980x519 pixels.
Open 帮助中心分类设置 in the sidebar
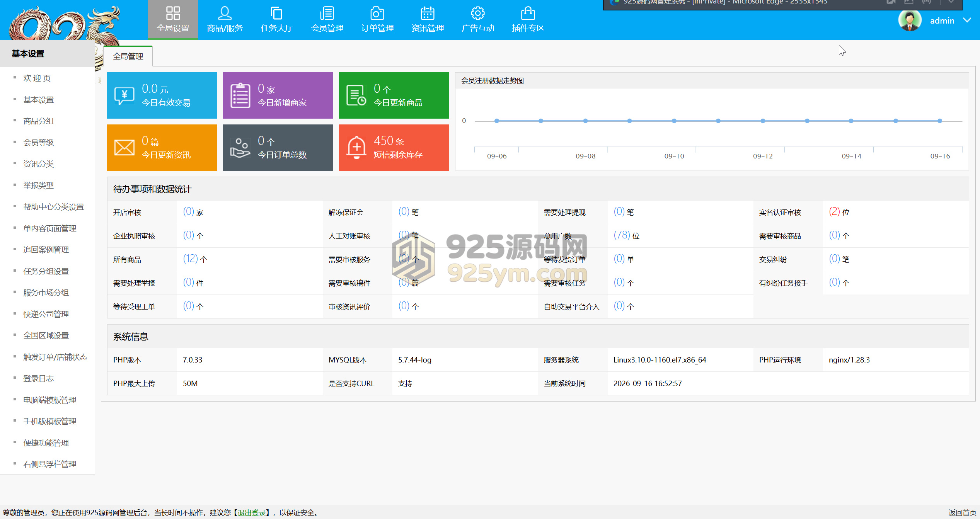click(53, 207)
